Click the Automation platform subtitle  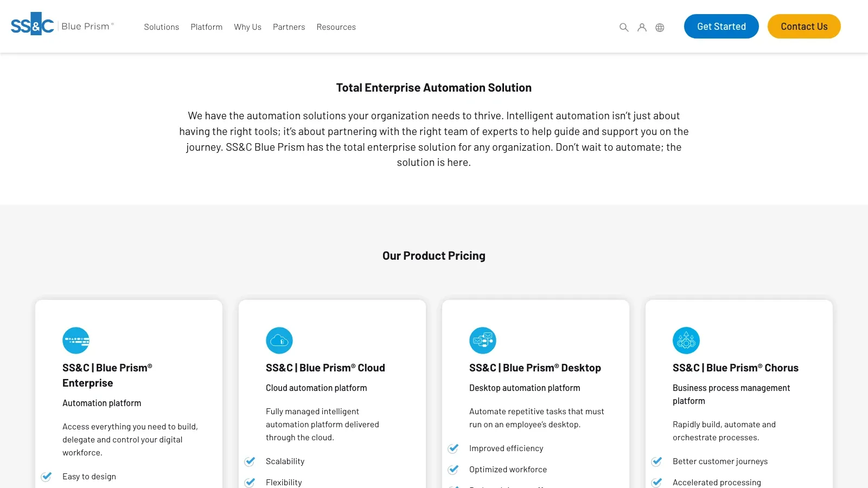pyautogui.click(x=102, y=403)
